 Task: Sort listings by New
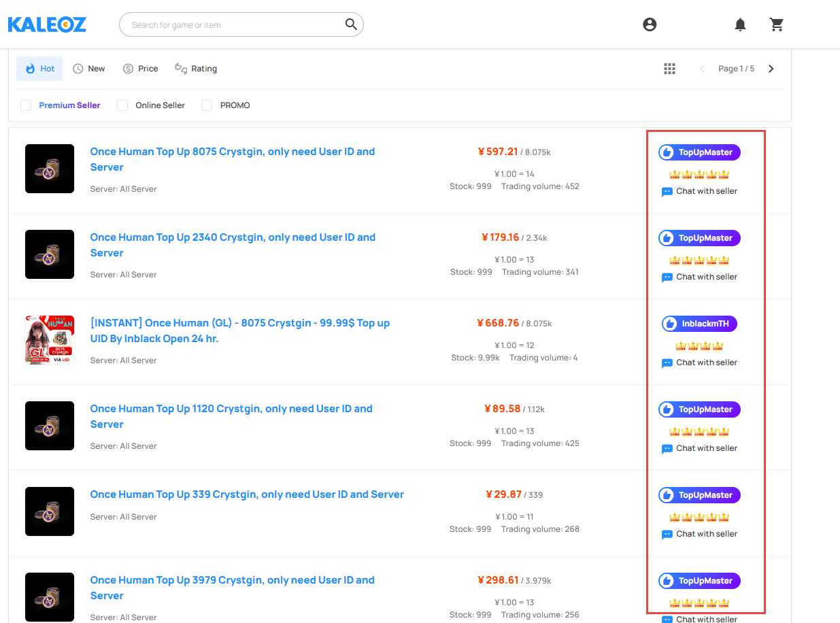tap(89, 69)
